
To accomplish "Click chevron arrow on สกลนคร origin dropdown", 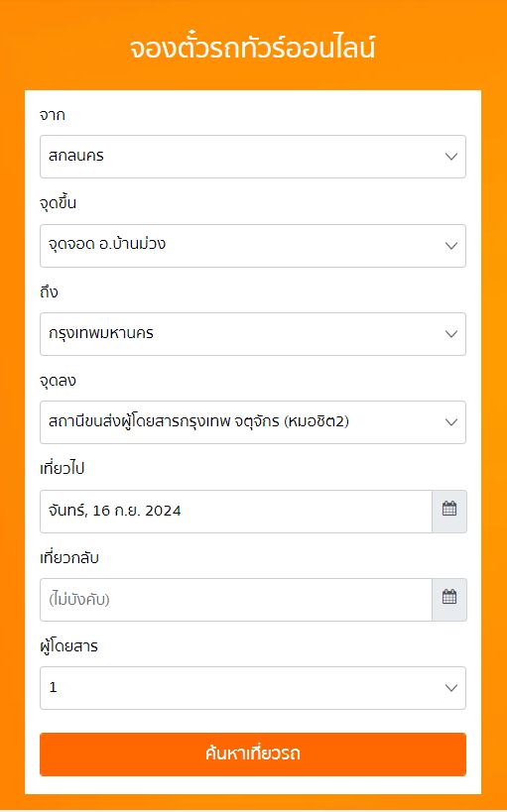I will [x=451, y=157].
